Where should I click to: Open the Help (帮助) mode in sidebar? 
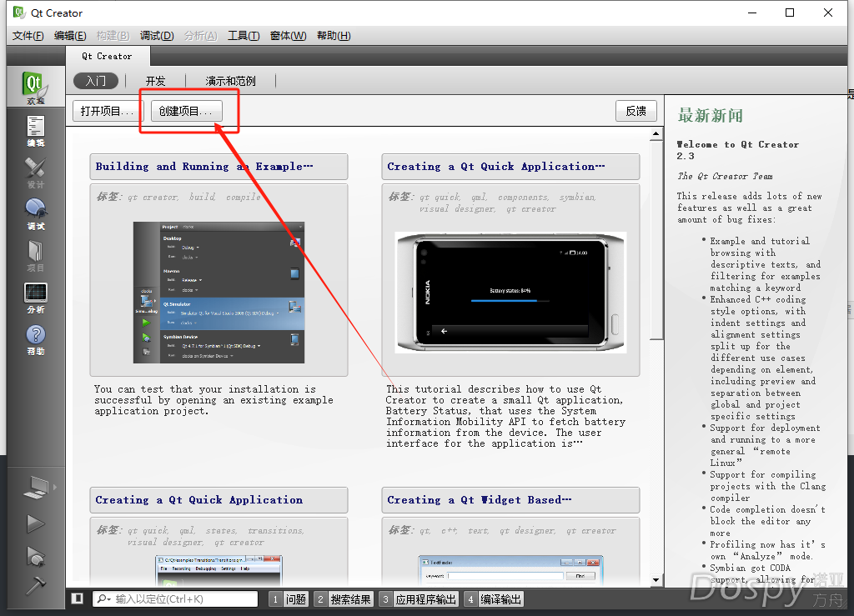35,339
